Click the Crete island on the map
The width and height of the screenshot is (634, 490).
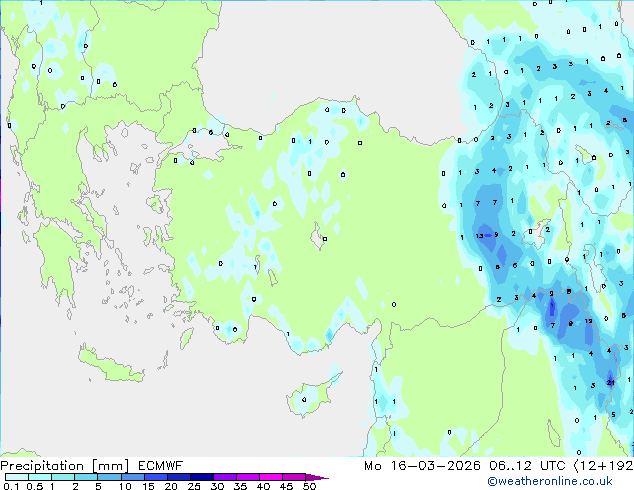(x=111, y=366)
